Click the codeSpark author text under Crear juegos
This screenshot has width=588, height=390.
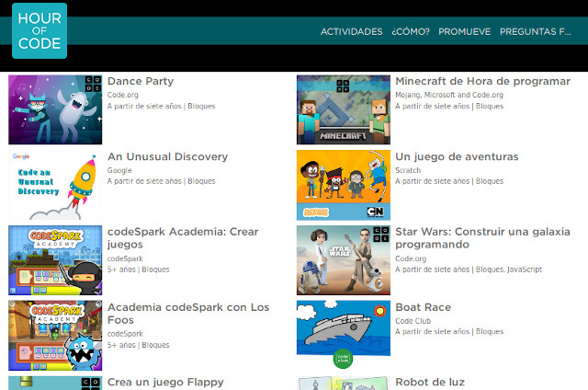pos(125,258)
